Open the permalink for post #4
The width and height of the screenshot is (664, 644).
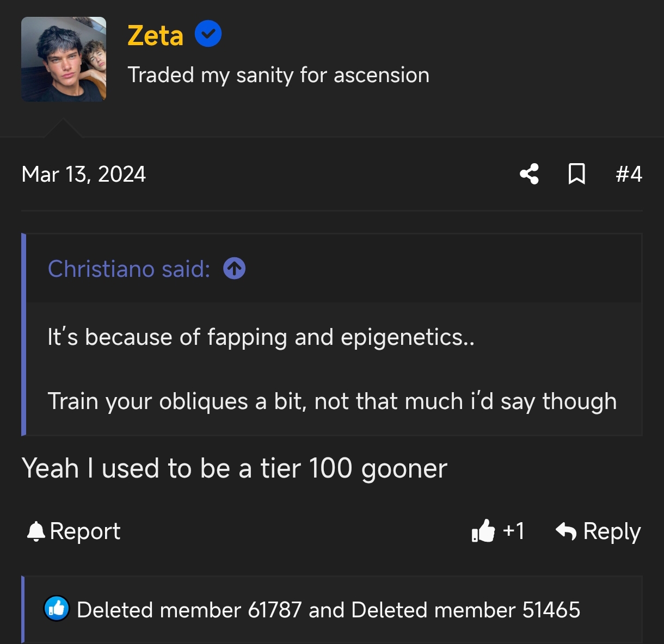pos(629,174)
